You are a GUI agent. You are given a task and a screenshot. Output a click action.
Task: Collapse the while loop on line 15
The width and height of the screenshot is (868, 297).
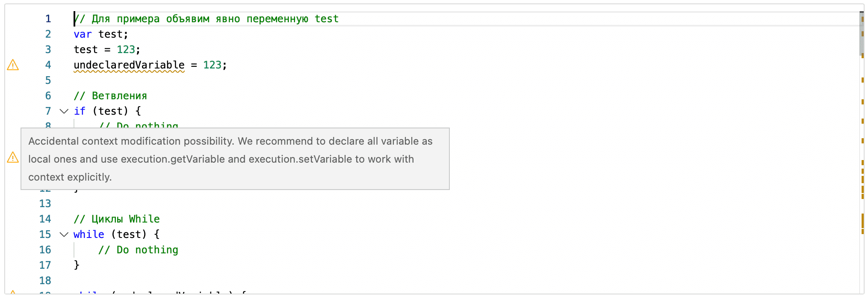pyautogui.click(x=64, y=235)
